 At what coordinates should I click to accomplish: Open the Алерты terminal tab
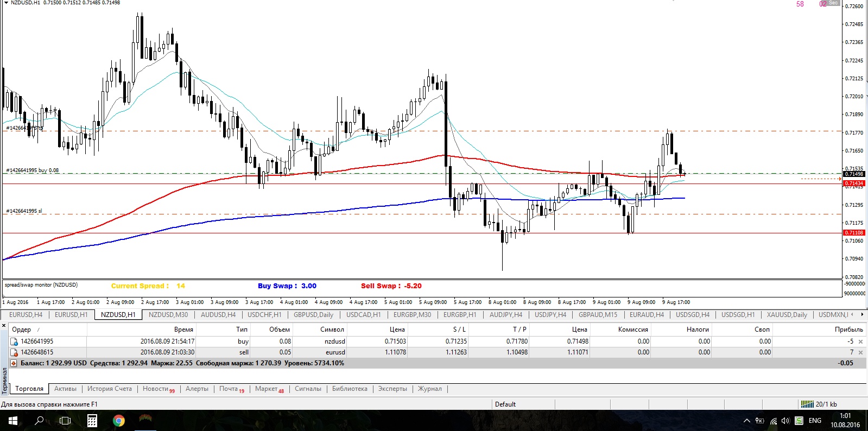coord(197,389)
